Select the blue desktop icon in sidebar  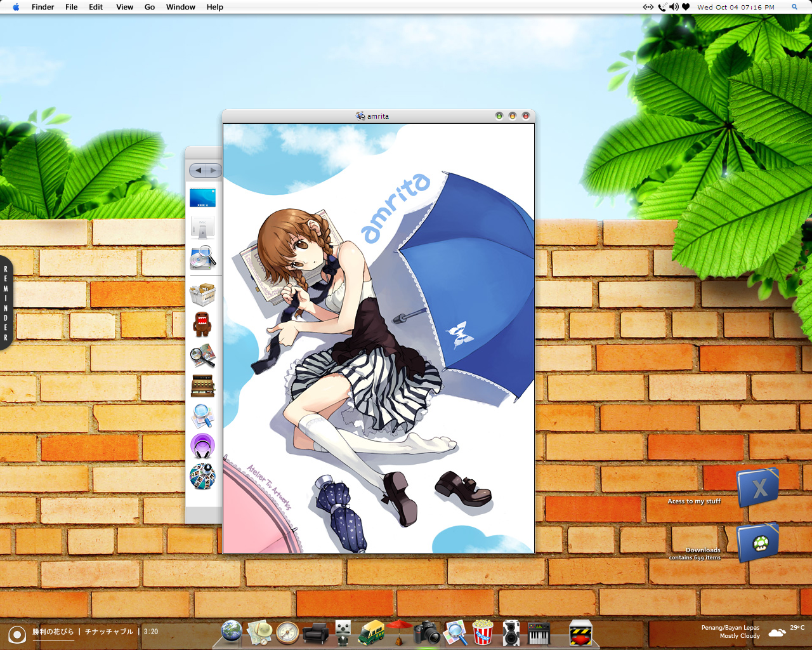click(202, 197)
